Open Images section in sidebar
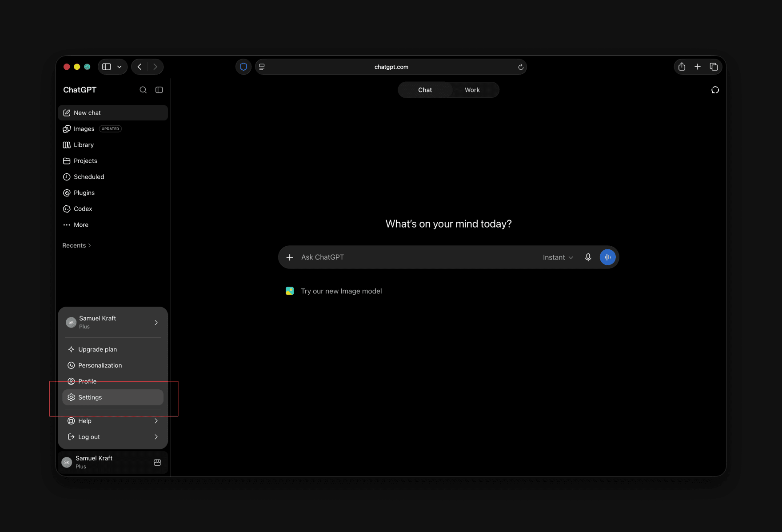This screenshot has height=532, width=782. [x=113, y=129]
